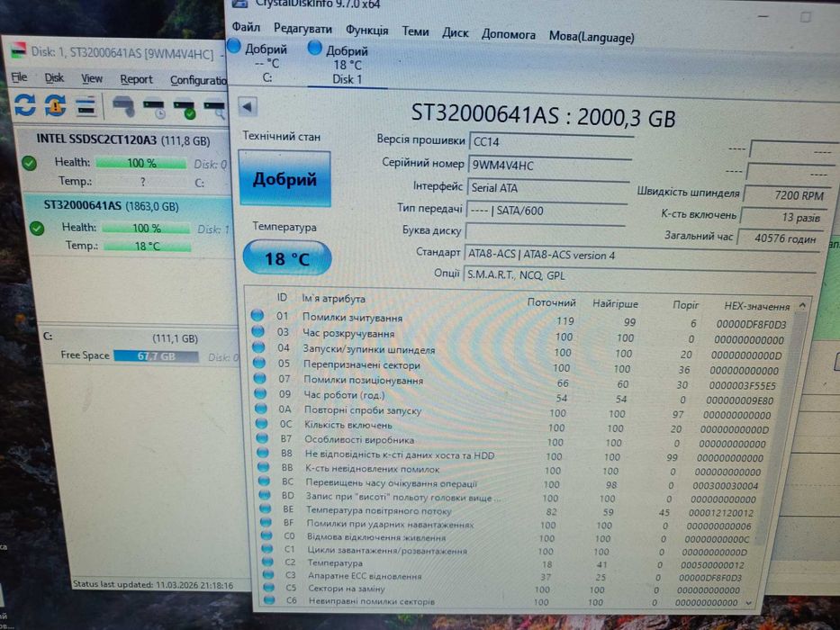Click the S.M.A.R.T., NCQ, GPL options field
Viewport: 840px width, 630px height.
(640, 275)
